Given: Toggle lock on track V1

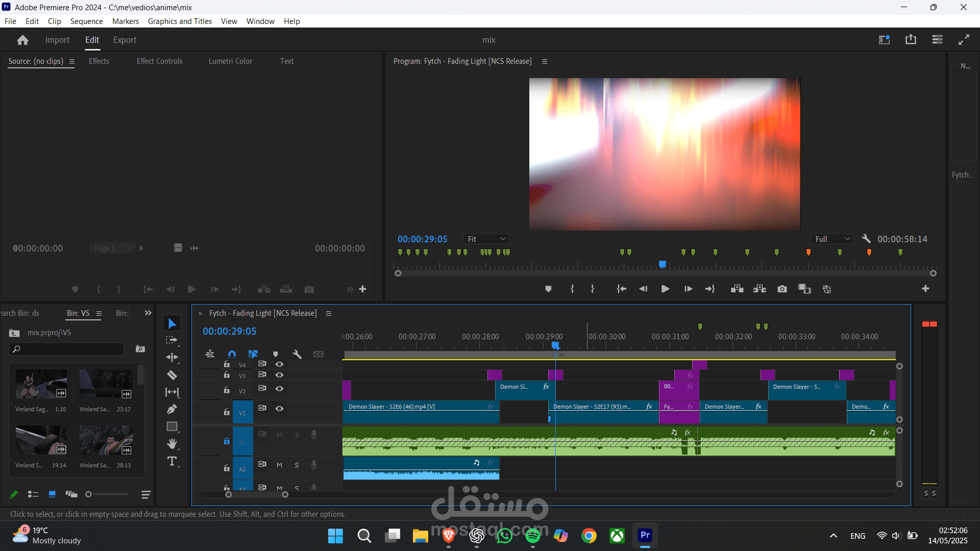Looking at the screenshot, I should (227, 412).
